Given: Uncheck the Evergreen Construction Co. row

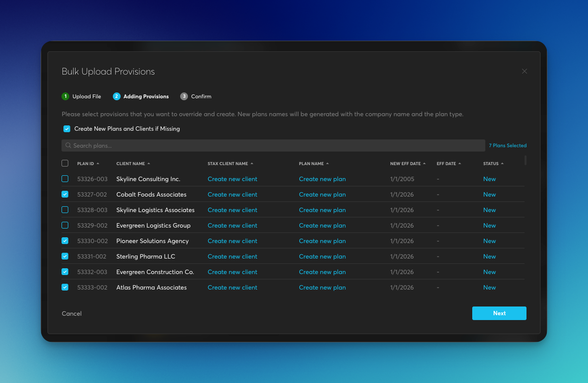Looking at the screenshot, I should tap(65, 272).
